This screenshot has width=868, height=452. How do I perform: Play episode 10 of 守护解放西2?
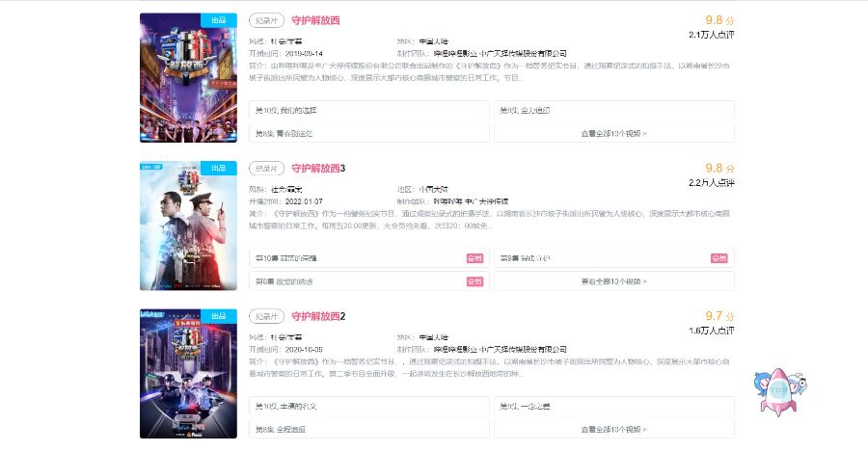tap(369, 406)
